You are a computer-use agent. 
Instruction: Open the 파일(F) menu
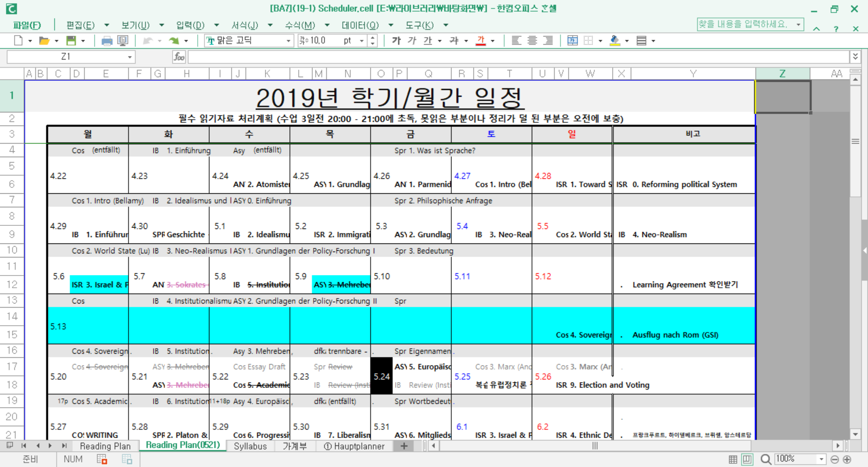27,25
